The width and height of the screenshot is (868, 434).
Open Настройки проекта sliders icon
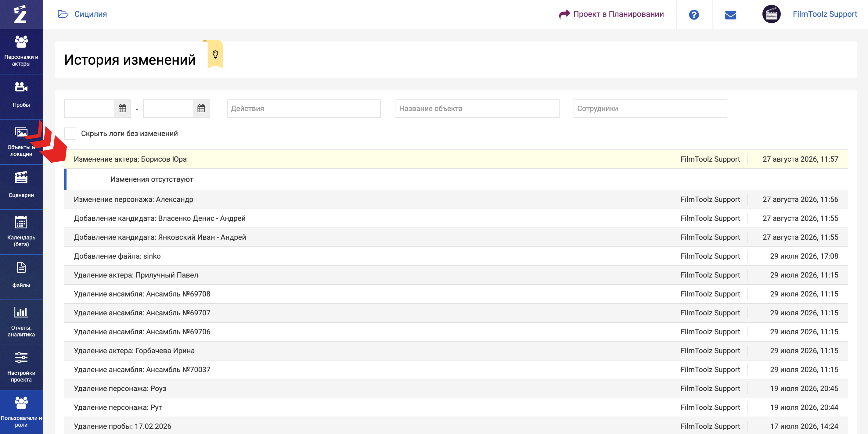pos(21,357)
